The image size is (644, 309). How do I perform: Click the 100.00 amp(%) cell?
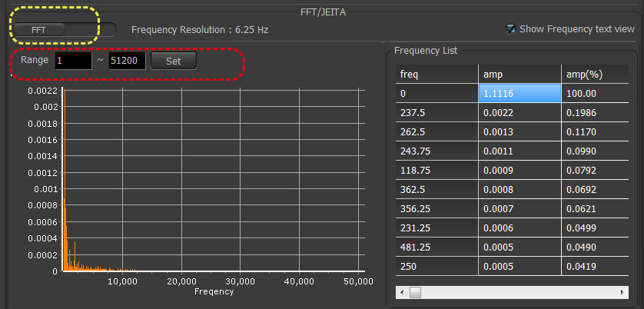[x=594, y=92]
